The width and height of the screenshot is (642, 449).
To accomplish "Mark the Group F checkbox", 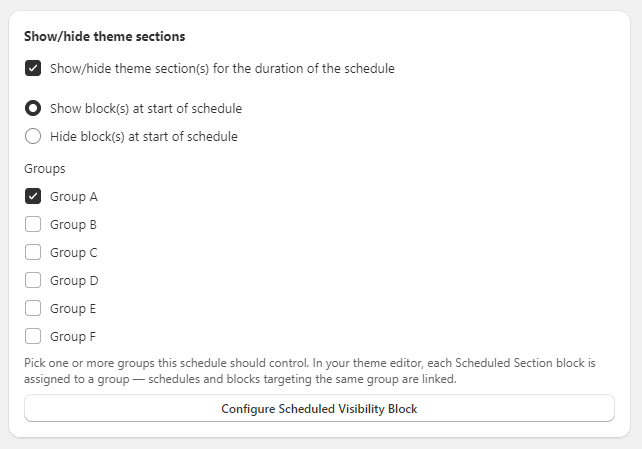I will [x=33, y=336].
